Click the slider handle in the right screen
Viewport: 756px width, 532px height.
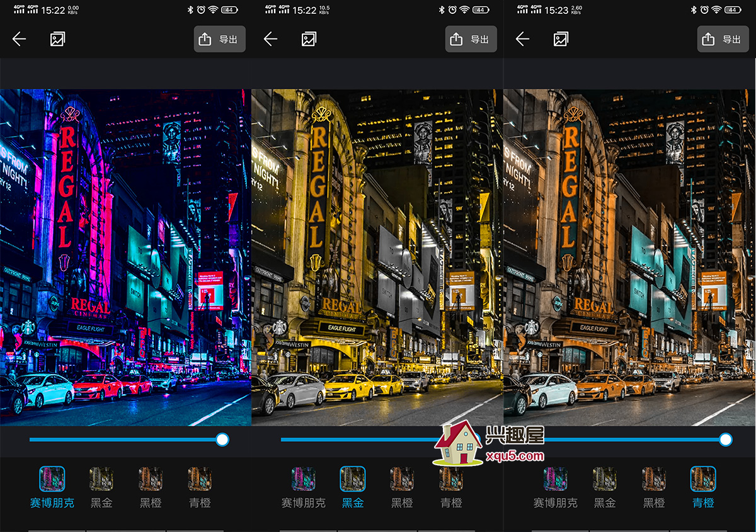[726, 439]
